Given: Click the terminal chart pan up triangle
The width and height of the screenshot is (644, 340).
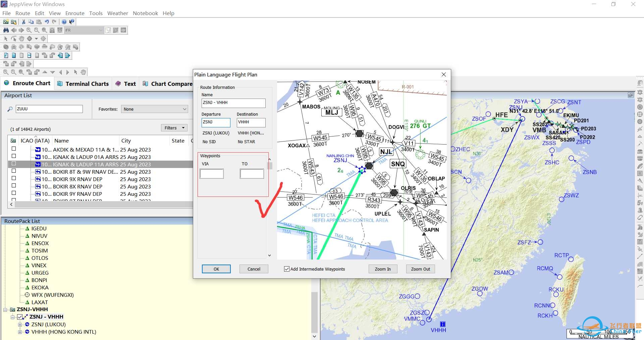Looking at the screenshot, I should (x=45, y=72).
